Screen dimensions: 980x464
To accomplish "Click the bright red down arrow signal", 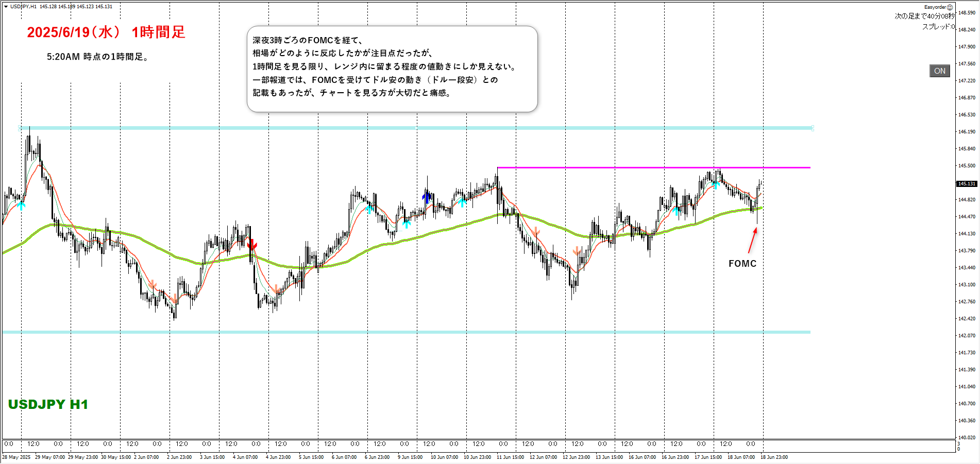I will pyautogui.click(x=252, y=244).
